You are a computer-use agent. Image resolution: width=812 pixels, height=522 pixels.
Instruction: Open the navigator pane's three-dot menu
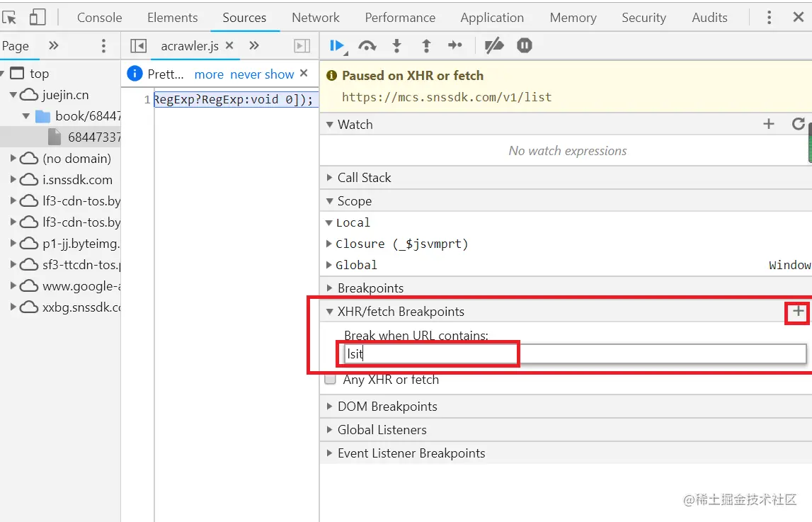click(103, 45)
